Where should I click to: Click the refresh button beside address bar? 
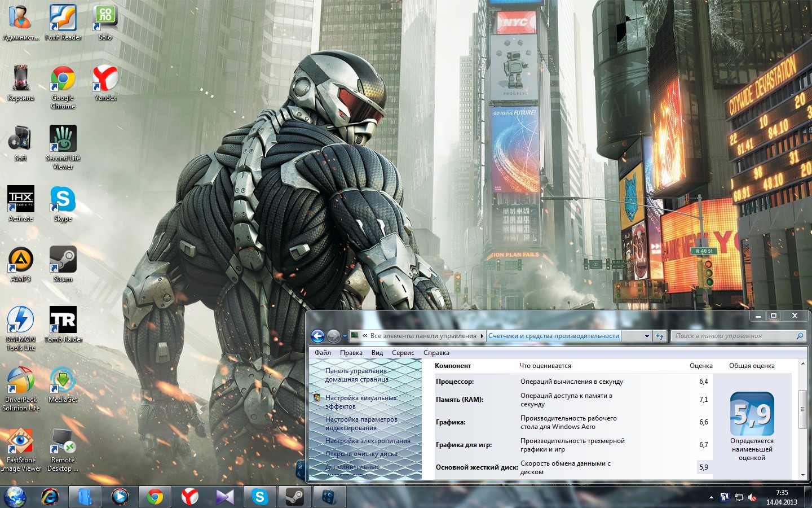pos(660,336)
